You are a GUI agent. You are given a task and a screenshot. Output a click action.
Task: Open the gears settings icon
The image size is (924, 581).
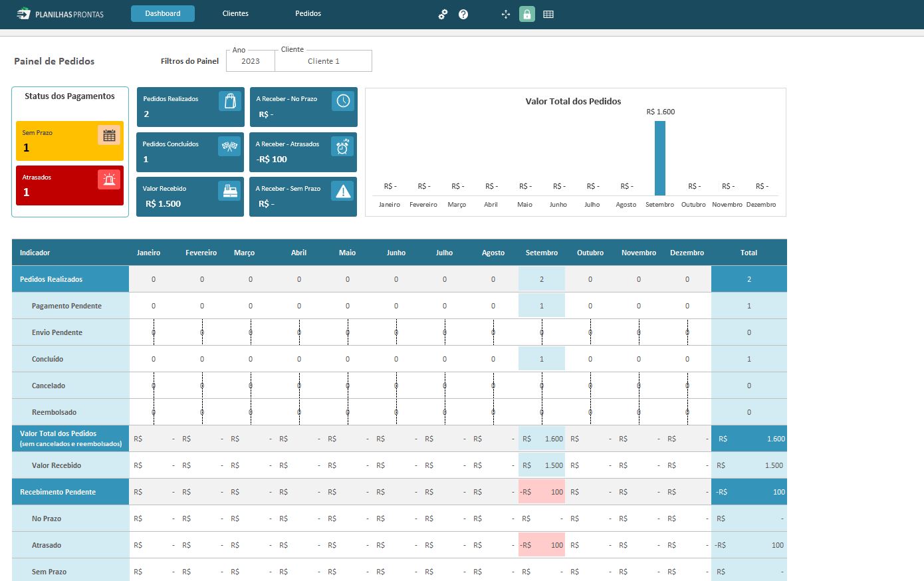[443, 14]
